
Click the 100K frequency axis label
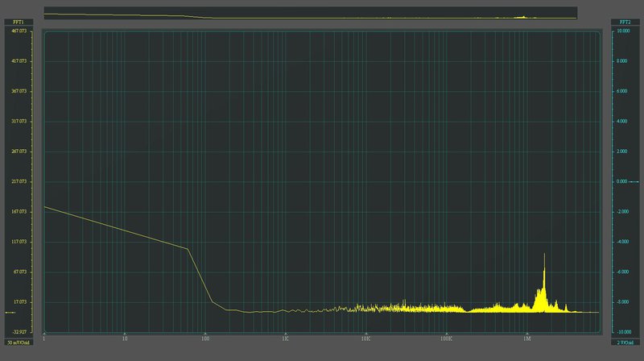(446, 338)
